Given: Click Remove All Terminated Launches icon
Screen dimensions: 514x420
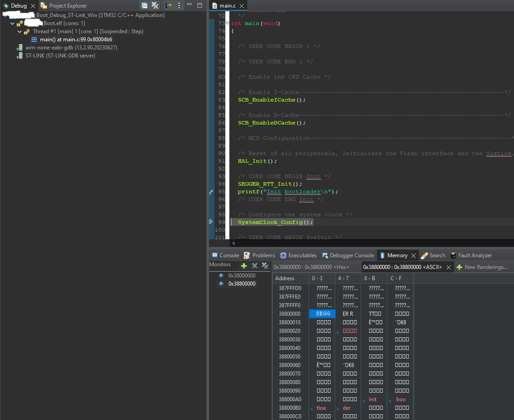Looking at the screenshot, I should point(155,5).
